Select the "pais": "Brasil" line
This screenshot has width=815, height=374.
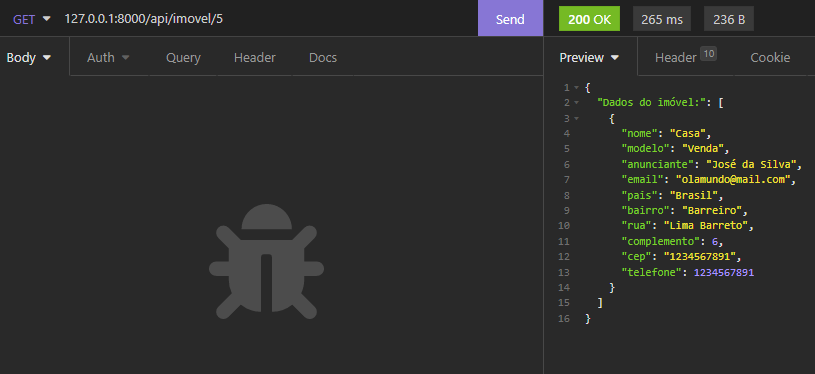point(672,195)
